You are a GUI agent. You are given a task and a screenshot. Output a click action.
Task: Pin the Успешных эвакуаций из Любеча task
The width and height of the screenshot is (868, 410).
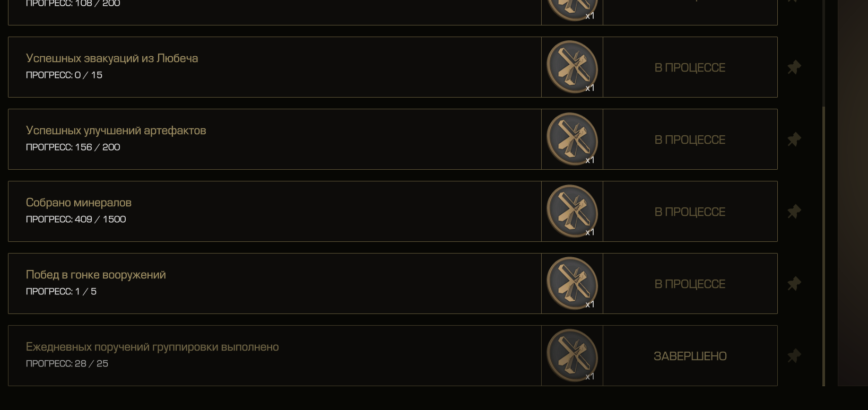pos(794,67)
